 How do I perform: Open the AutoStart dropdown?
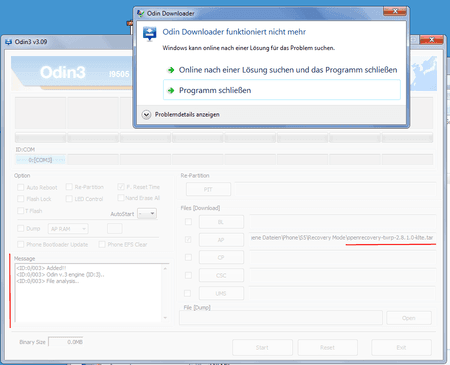(x=147, y=213)
